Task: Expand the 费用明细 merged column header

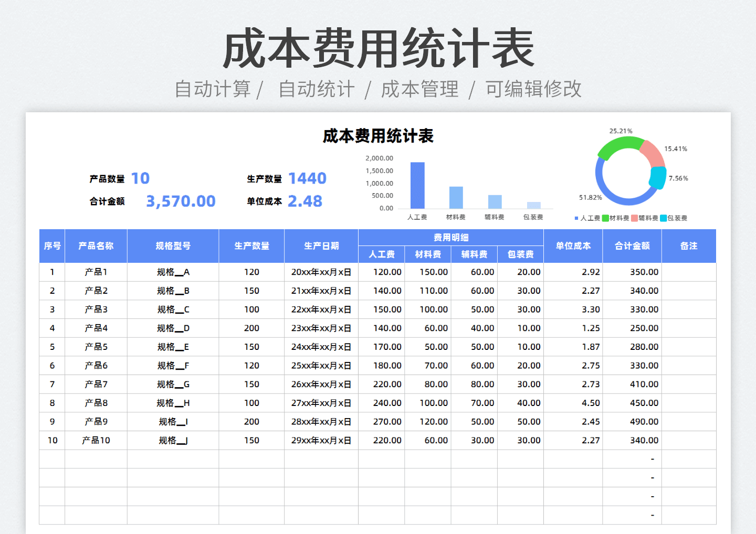Action: coord(450,237)
